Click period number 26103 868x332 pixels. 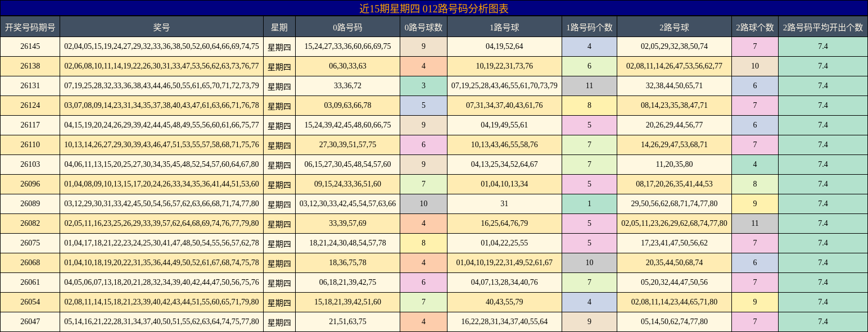click(x=30, y=165)
